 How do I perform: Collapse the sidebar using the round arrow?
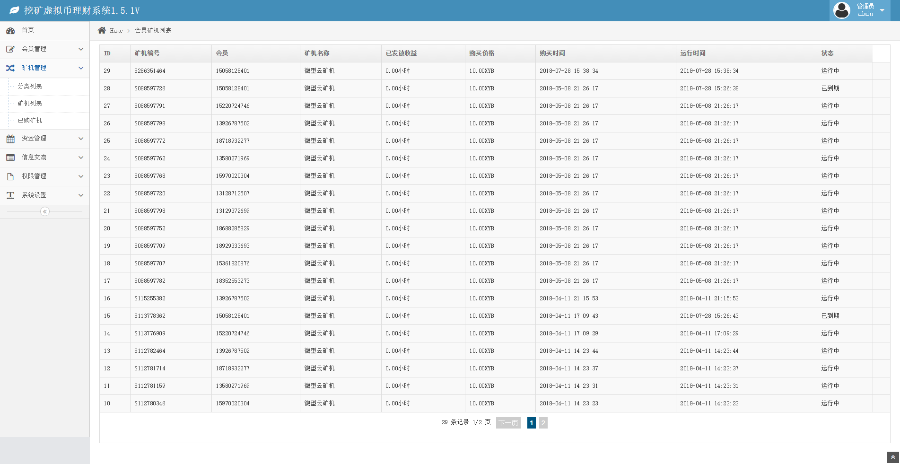click(x=45, y=211)
